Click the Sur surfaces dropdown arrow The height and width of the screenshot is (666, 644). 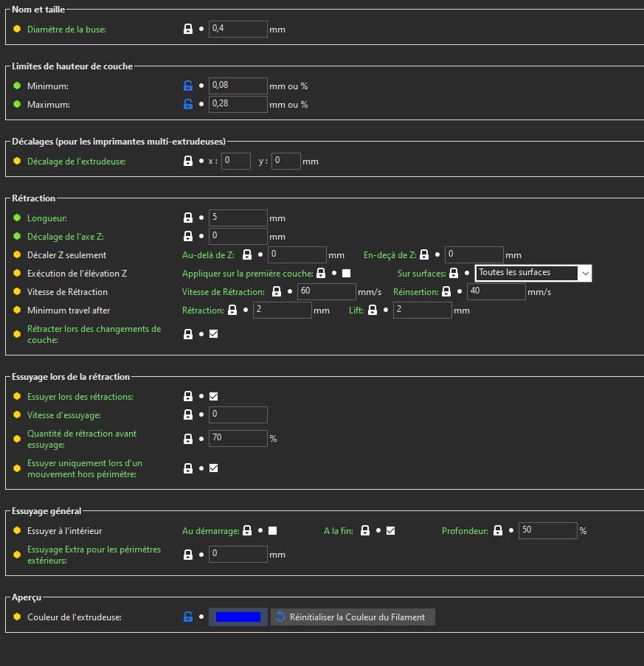[585, 273]
